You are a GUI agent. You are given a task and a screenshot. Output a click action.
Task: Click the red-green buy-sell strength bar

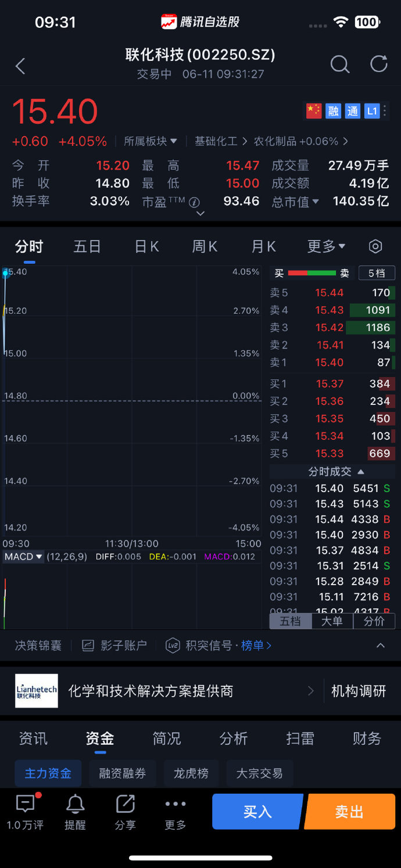point(312,272)
